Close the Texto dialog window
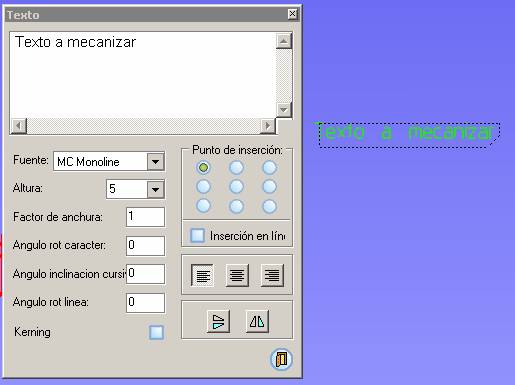 point(292,14)
